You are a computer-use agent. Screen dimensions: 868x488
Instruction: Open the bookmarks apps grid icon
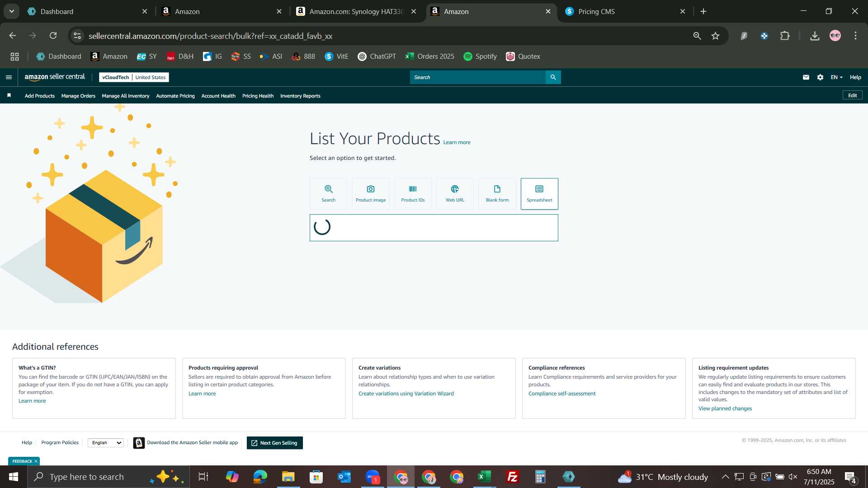pyautogui.click(x=15, y=56)
